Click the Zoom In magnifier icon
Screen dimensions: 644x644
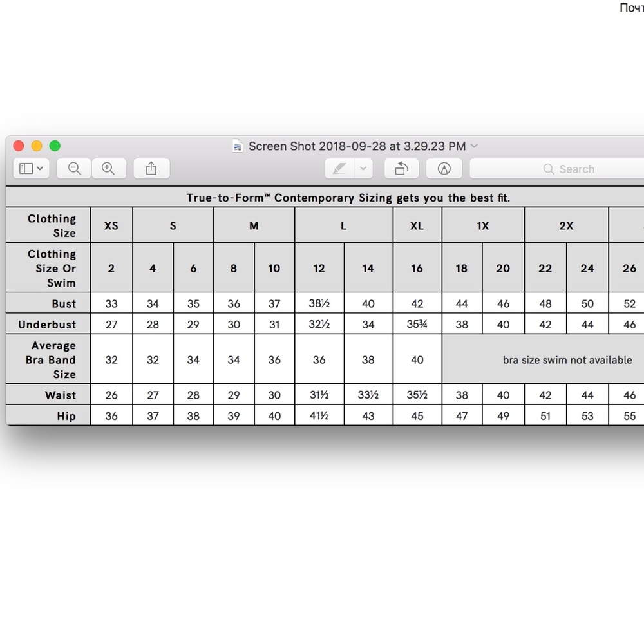[x=108, y=169]
